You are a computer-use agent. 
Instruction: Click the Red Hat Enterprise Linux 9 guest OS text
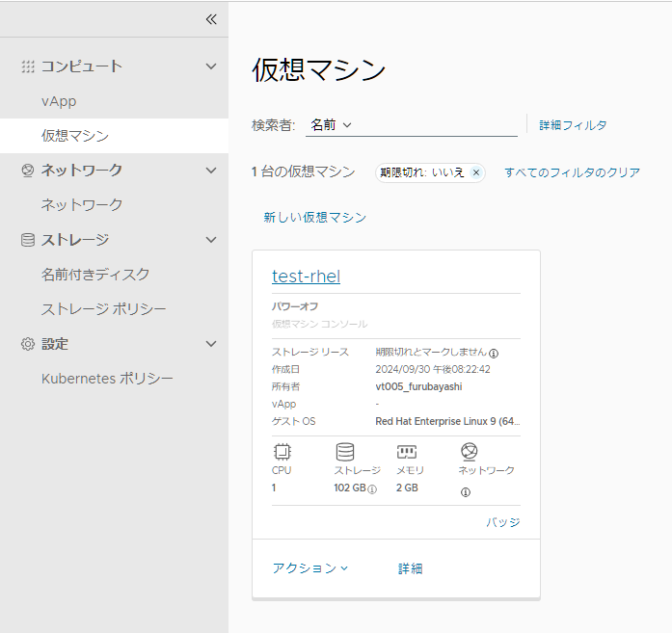447,421
